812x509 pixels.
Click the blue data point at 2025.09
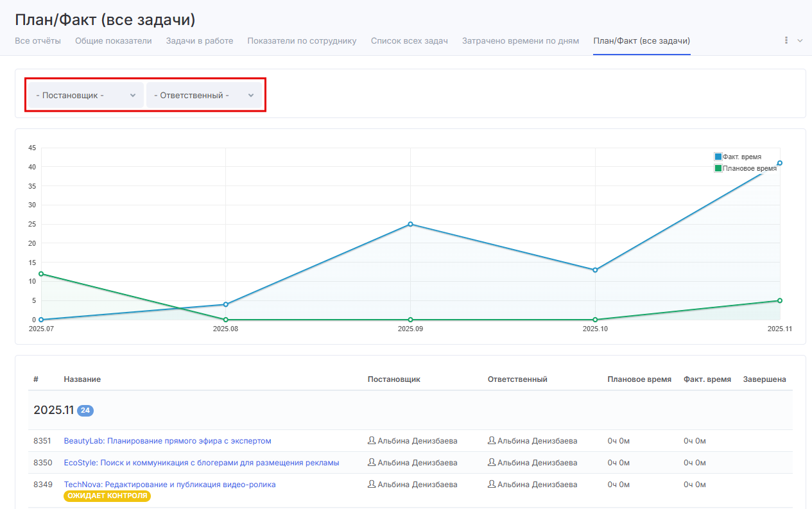tap(410, 224)
